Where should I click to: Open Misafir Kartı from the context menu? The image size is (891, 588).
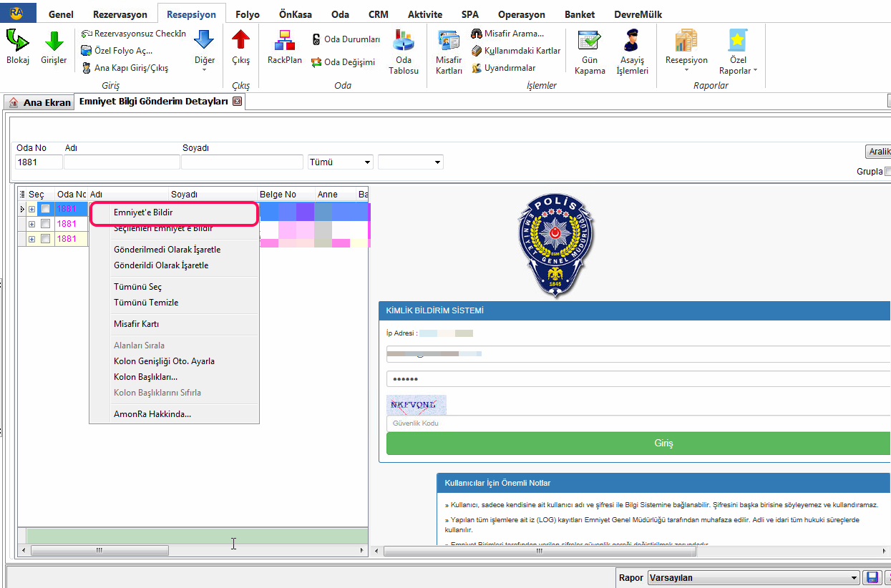[174, 324]
